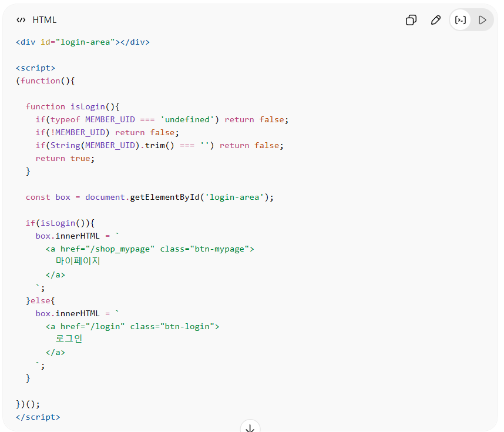Click the '마이페이지' text

[x=78, y=261]
